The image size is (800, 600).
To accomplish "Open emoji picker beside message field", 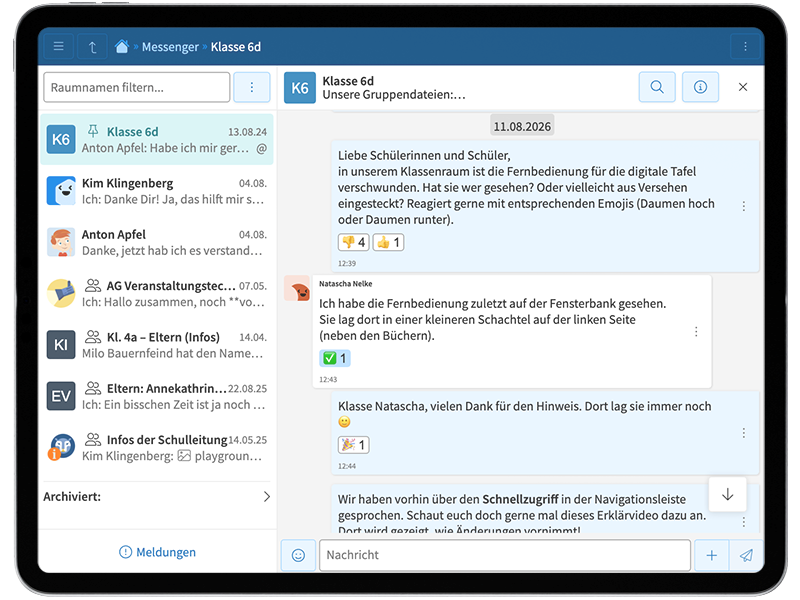I will (298, 555).
